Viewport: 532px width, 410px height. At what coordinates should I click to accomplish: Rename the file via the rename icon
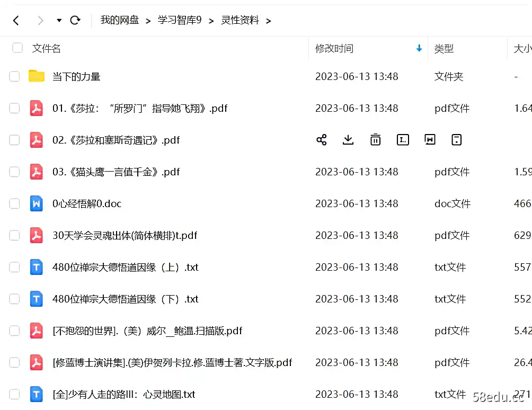(x=403, y=139)
